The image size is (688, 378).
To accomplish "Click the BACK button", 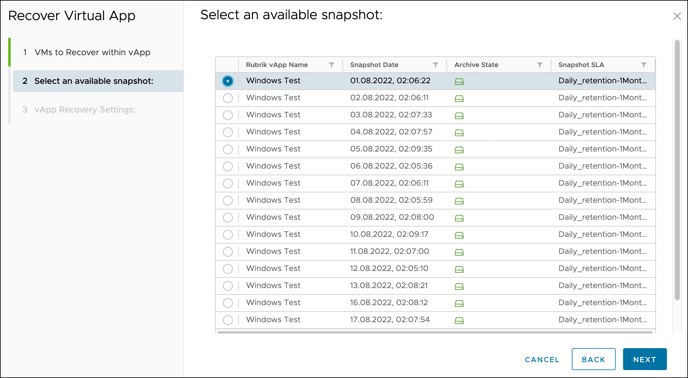I will (x=593, y=359).
